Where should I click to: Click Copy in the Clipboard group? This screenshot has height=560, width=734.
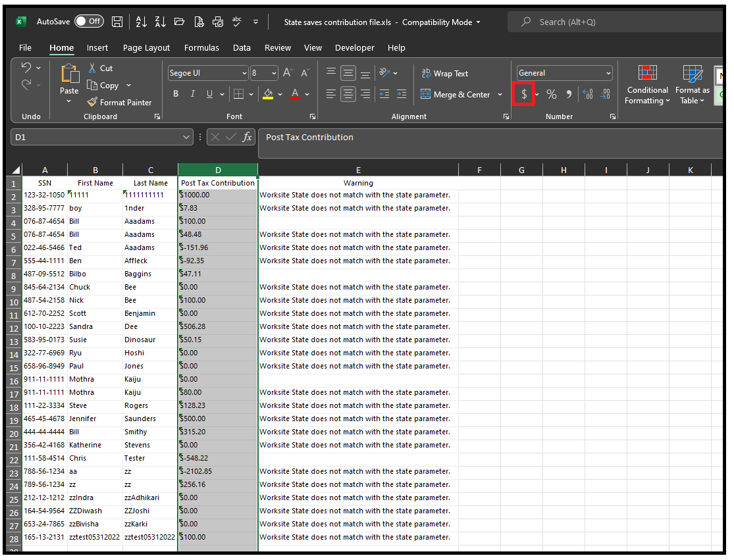click(103, 86)
